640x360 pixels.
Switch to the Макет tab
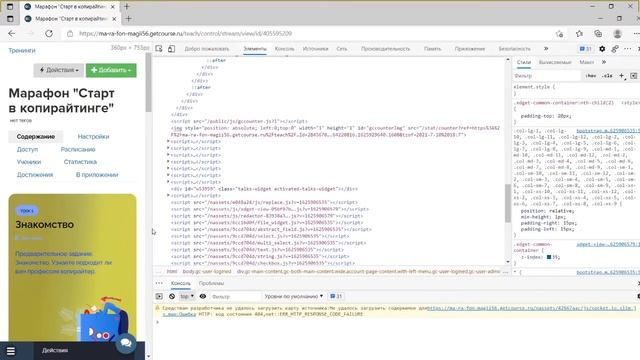(x=587, y=62)
